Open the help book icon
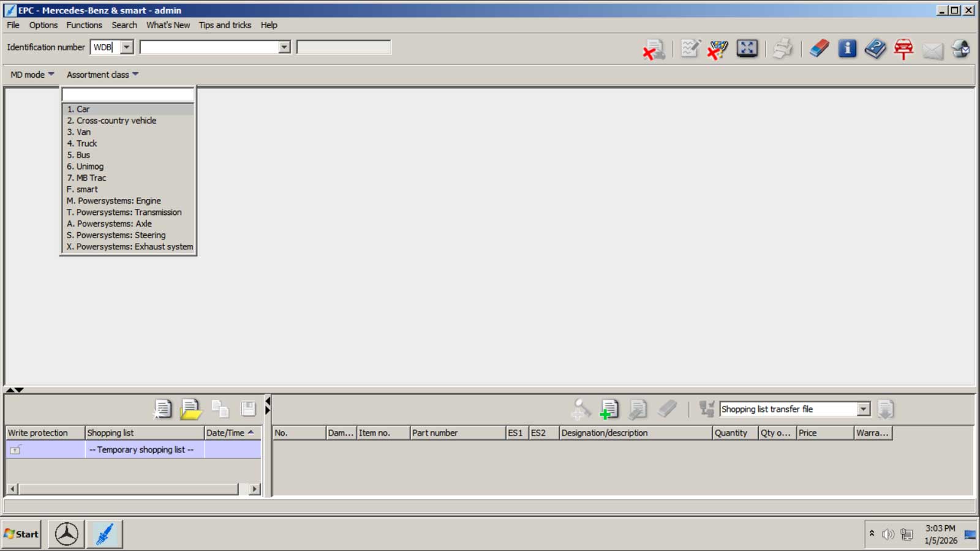Viewport: 980px width, 551px height. coord(875,48)
